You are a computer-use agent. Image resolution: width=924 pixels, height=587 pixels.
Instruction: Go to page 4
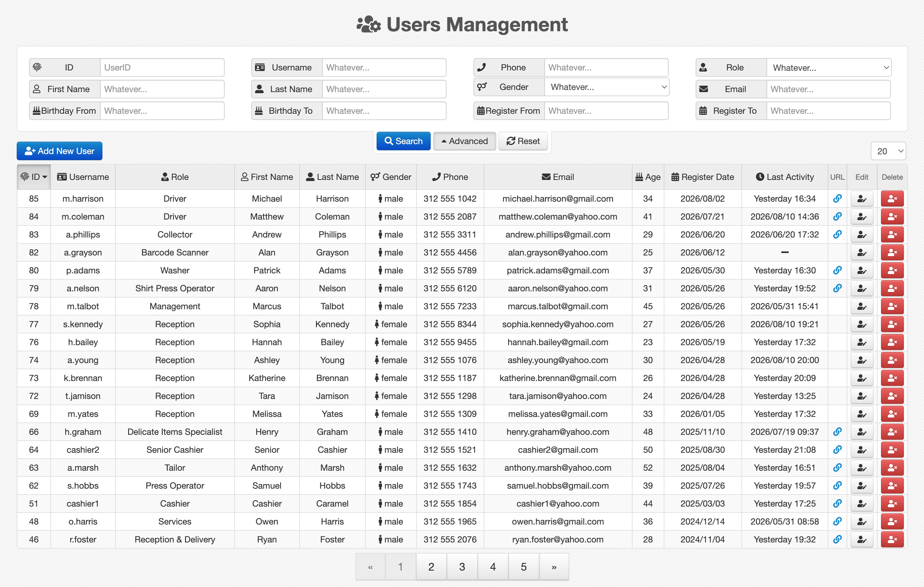coord(493,566)
